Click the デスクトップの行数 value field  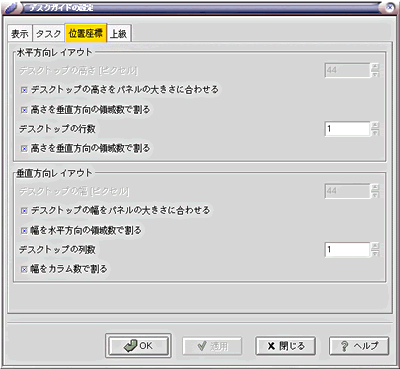coord(347,129)
